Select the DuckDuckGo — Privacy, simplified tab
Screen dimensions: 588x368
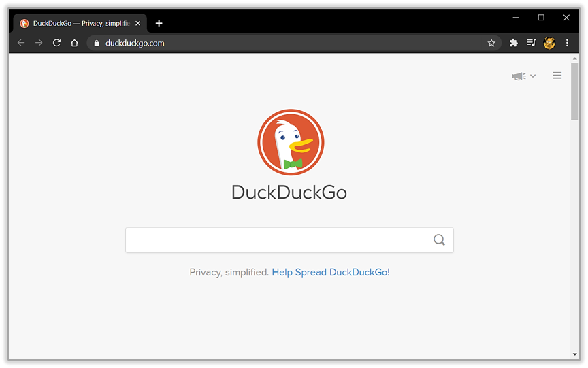pyautogui.click(x=80, y=23)
